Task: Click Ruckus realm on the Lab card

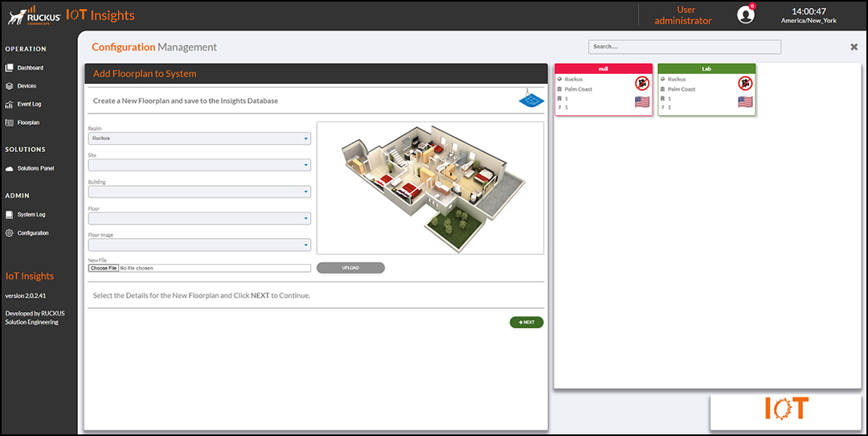Action: [x=677, y=79]
